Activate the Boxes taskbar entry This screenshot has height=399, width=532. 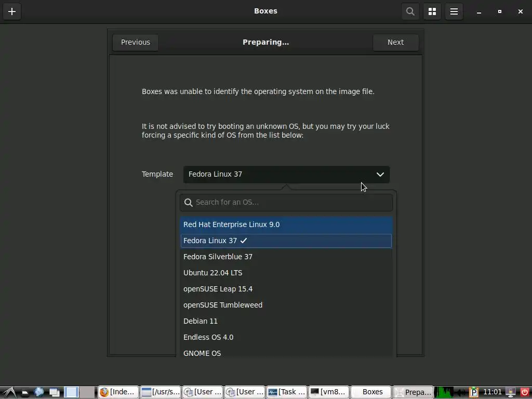[371, 393]
